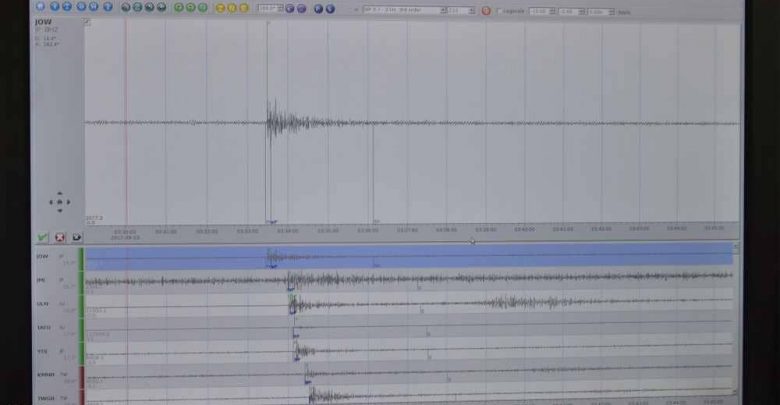Click the last yellow toolbar icon
780x405 pixels.
click(245, 8)
